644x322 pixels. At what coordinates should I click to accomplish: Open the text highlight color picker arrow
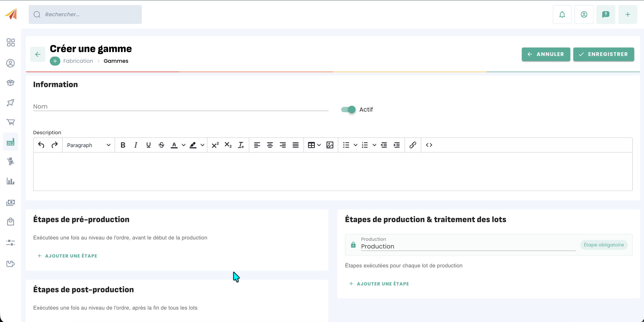(x=202, y=145)
